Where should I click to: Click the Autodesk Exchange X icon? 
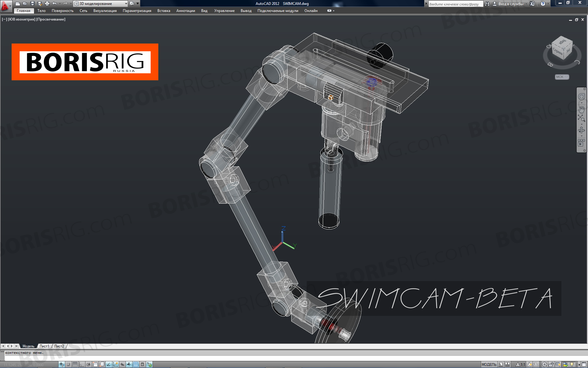coord(532,4)
